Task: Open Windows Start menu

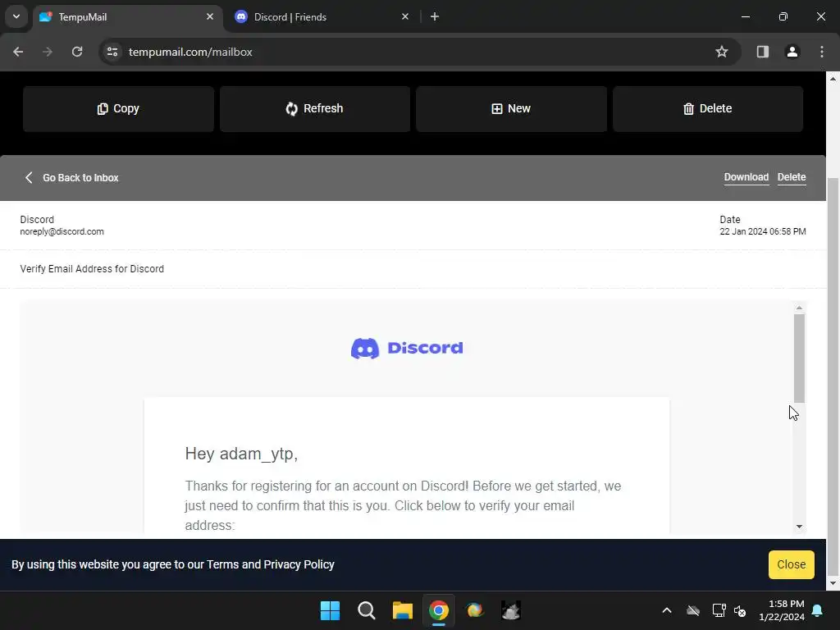Action: tap(330, 610)
